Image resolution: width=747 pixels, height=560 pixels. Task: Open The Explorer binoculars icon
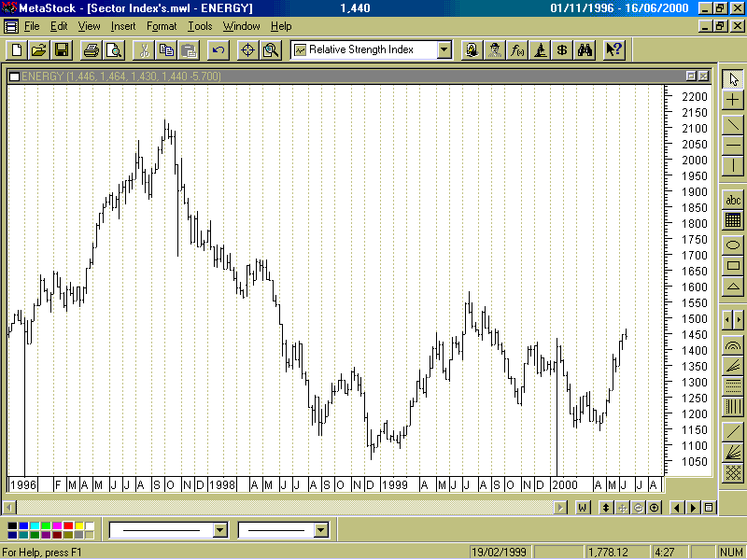(585, 50)
